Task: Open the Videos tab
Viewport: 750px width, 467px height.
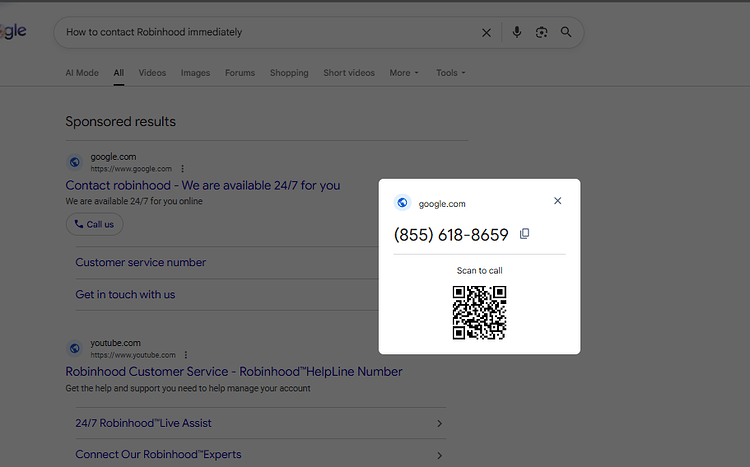Action: pos(152,73)
